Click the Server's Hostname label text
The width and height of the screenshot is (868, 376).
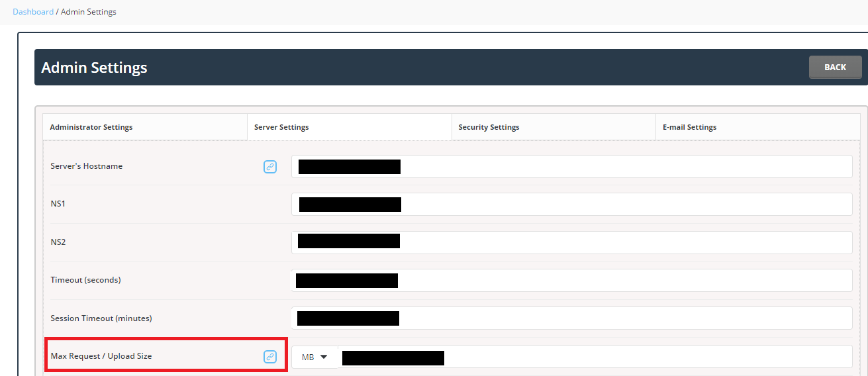click(87, 166)
